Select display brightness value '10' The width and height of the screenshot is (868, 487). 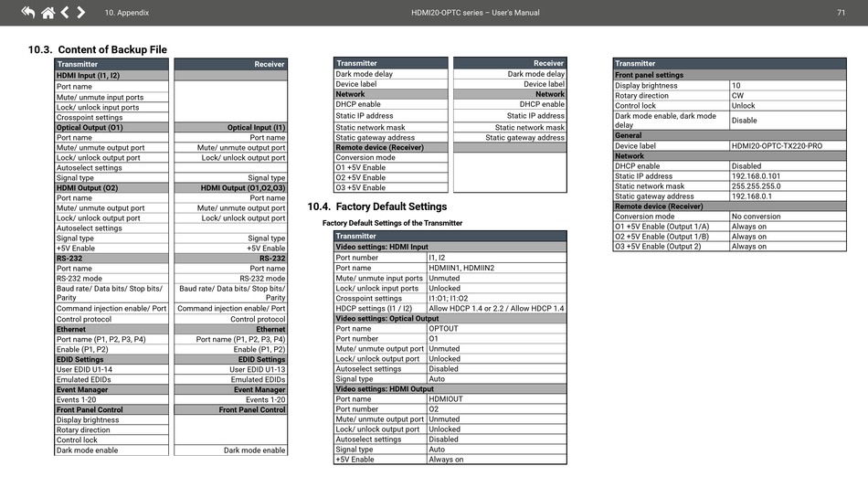[736, 85]
